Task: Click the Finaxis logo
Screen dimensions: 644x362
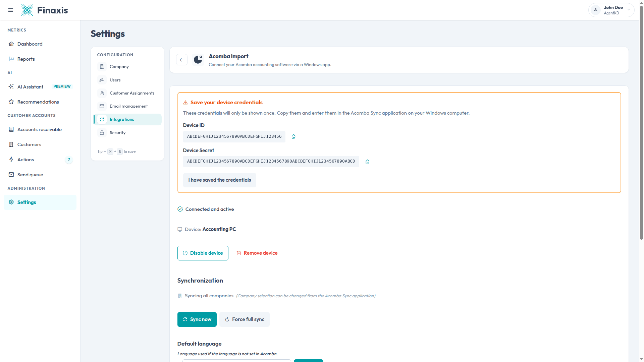Action: point(44,10)
